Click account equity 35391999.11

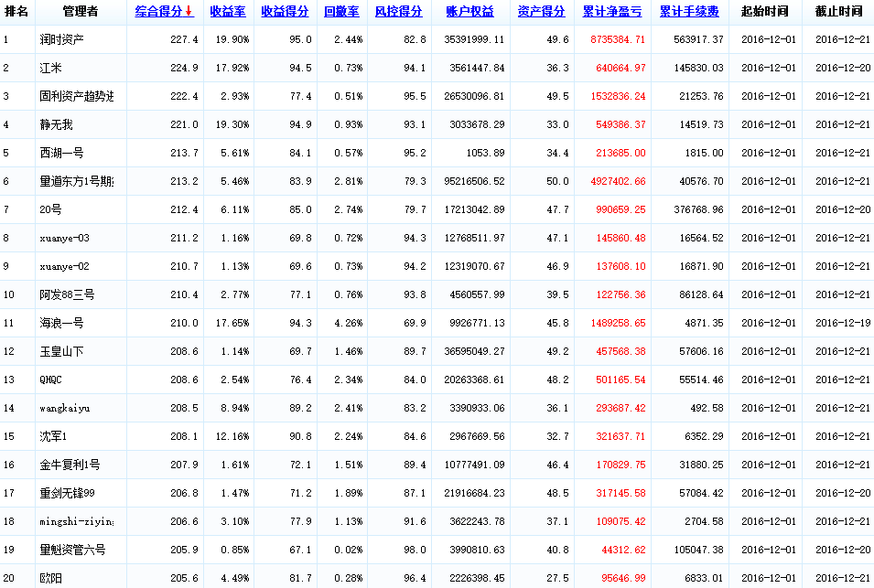click(x=474, y=39)
